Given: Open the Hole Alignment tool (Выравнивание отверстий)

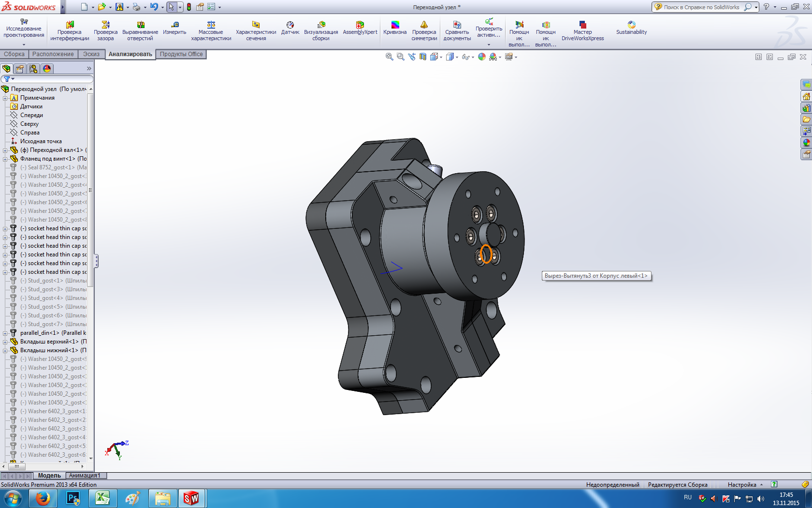Looking at the screenshot, I should tap(140, 31).
